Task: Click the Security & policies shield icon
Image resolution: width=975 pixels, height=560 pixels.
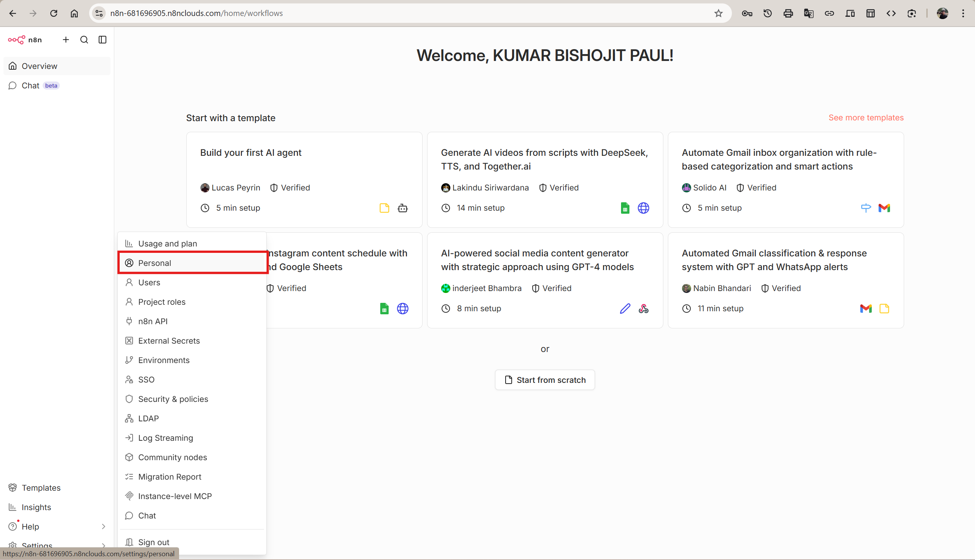Action: coord(129,399)
